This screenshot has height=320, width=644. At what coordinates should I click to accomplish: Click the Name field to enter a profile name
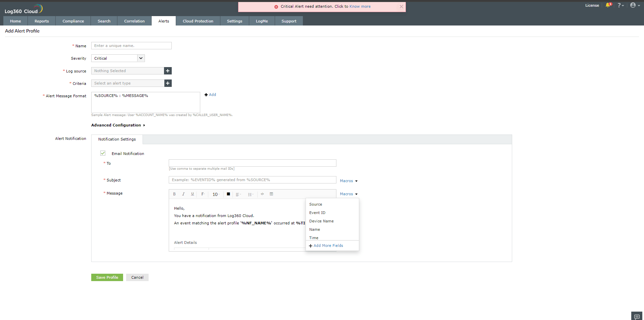[x=131, y=46]
